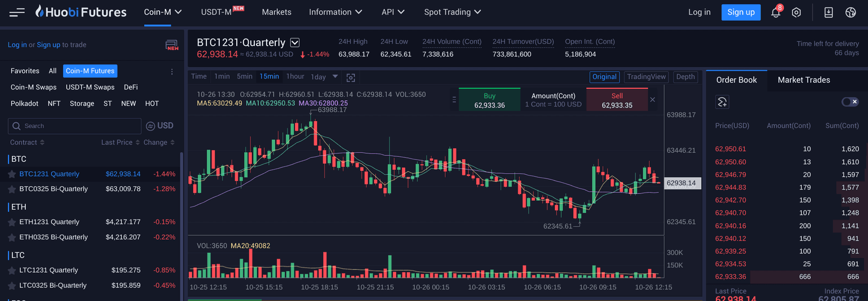Click the app download icon
This screenshot has height=301, width=868.
pyautogui.click(x=828, y=12)
